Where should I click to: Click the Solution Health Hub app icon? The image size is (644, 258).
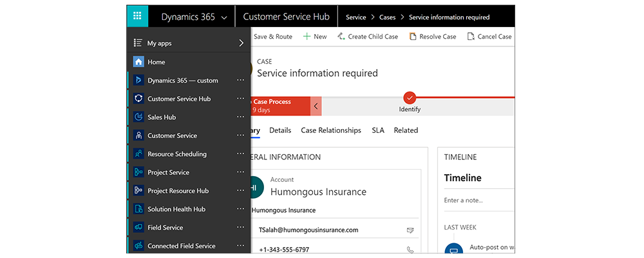click(138, 209)
